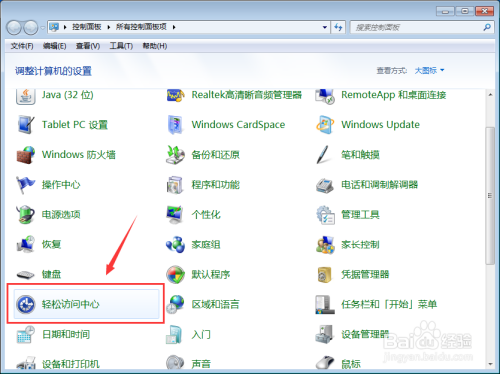Screen dimensions: 500x374
Task: Expand the arrow after 控制面板 breadcrumb
Action: (x=109, y=27)
